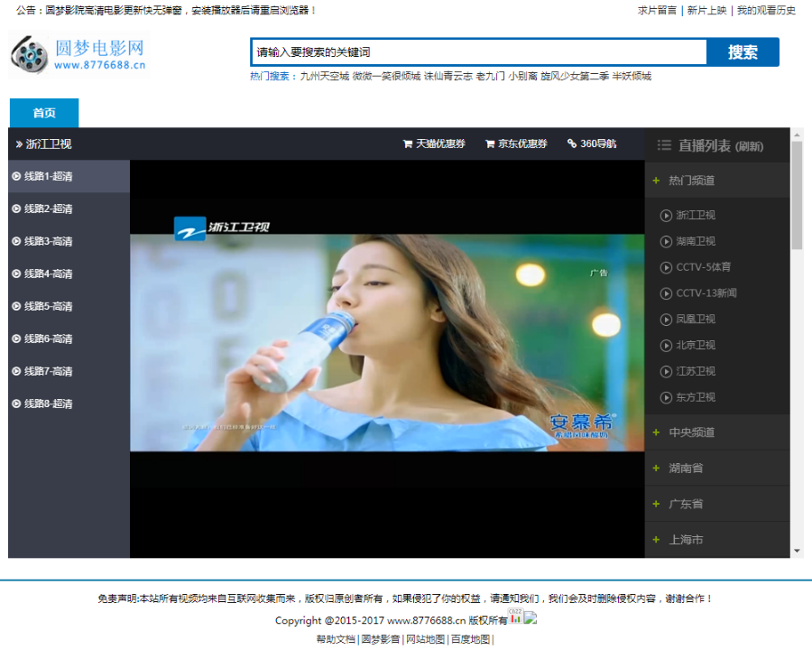Click the play icon beside 线路1-超清

[16, 176]
